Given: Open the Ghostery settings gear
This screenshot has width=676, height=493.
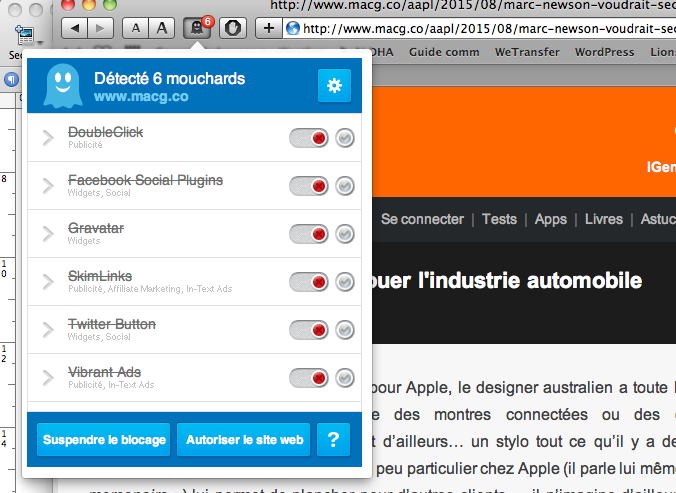Looking at the screenshot, I should click(334, 85).
